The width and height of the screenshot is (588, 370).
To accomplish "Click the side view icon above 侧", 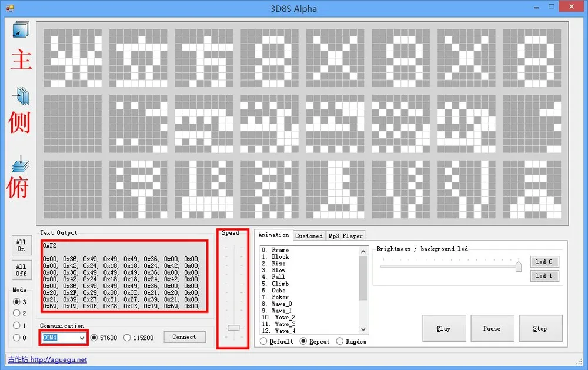I will (21, 96).
